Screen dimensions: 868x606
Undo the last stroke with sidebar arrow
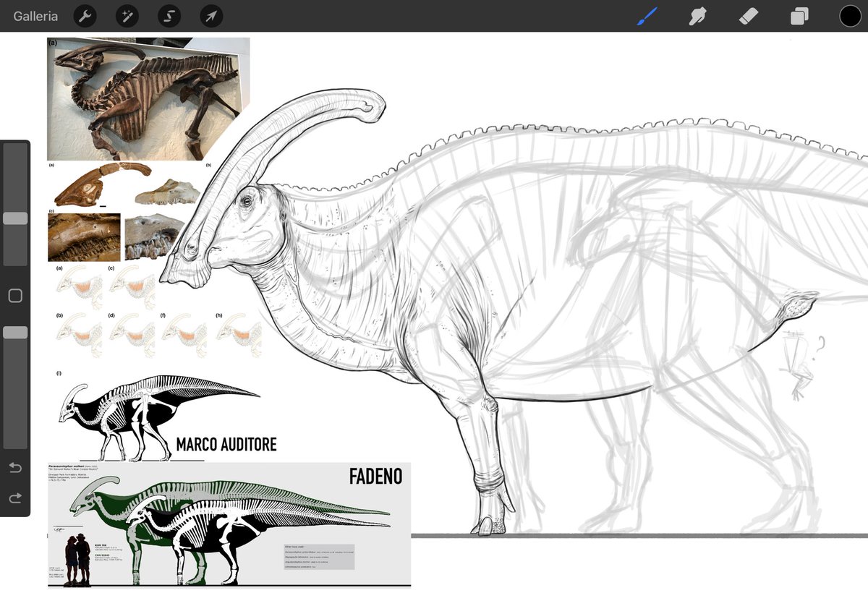pos(15,468)
